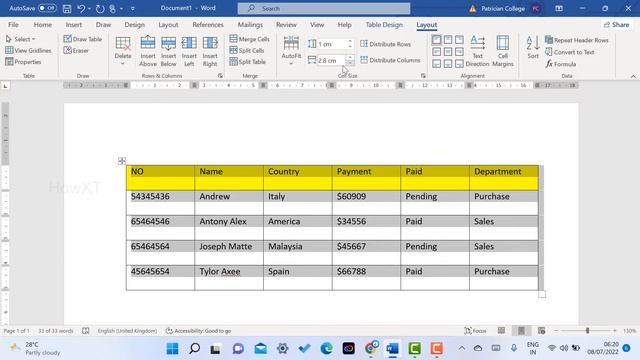The image size is (640, 360).
Task: Select Align Bottom Left alignment
Action: tap(436, 64)
